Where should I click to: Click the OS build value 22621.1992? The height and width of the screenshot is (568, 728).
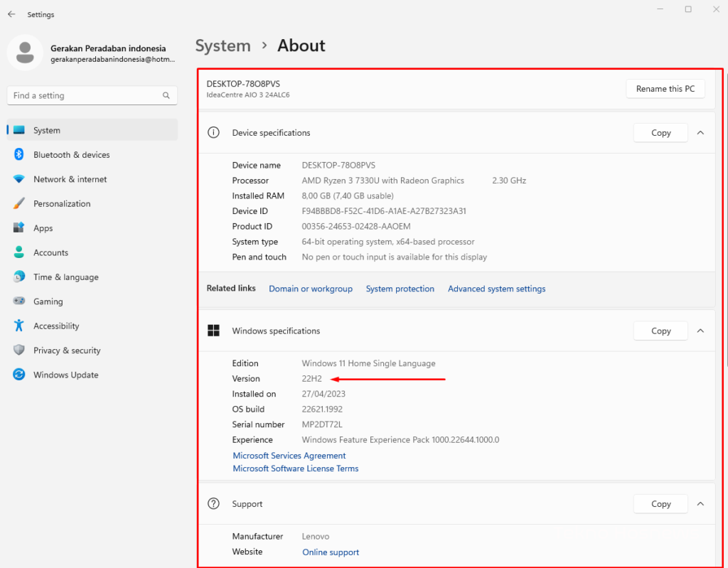(x=322, y=409)
